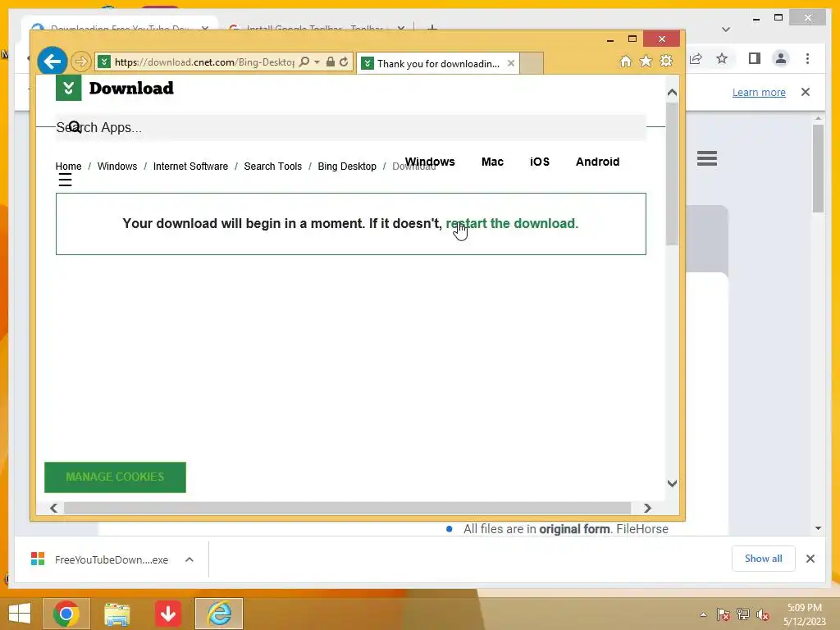
Task: Click IE horizontal scrollbar left arrow
Action: point(53,508)
